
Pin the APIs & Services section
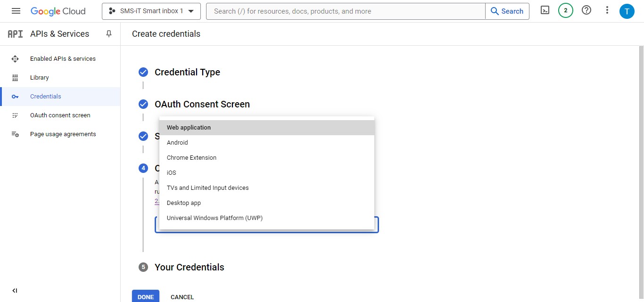point(109,33)
